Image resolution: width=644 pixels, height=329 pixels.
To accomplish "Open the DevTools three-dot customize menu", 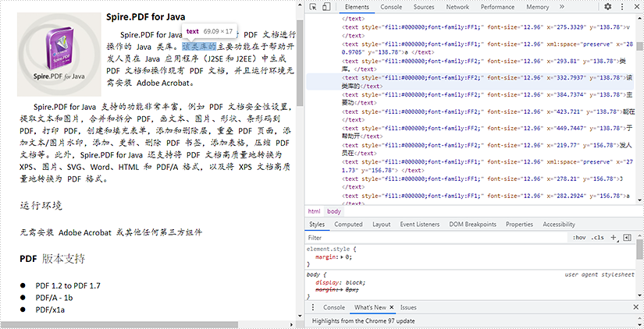I will coord(622,6).
